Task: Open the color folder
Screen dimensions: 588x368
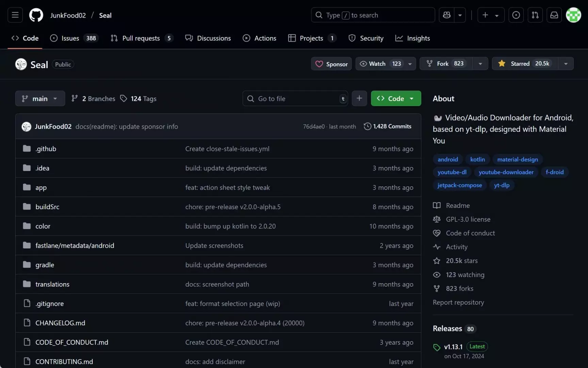Action: tap(43, 226)
